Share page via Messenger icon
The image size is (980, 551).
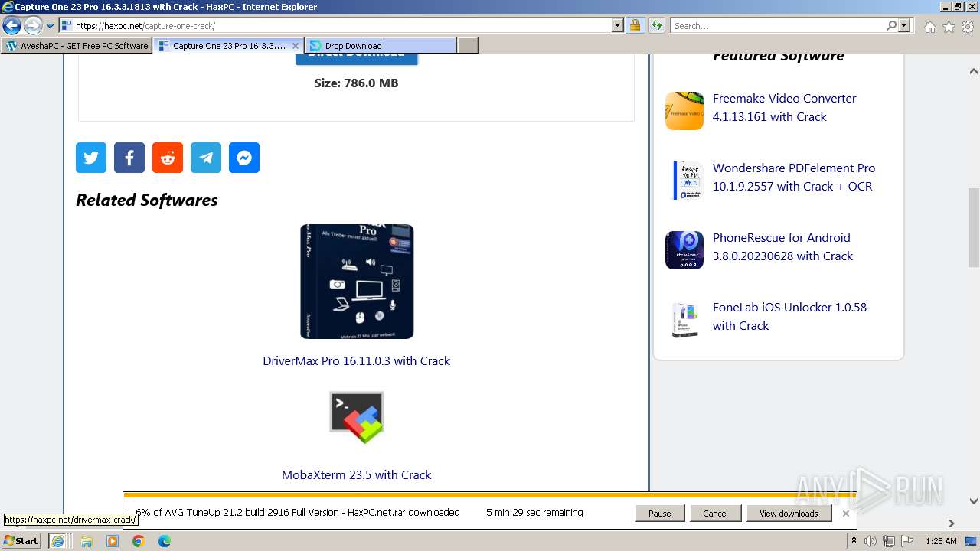[244, 158]
